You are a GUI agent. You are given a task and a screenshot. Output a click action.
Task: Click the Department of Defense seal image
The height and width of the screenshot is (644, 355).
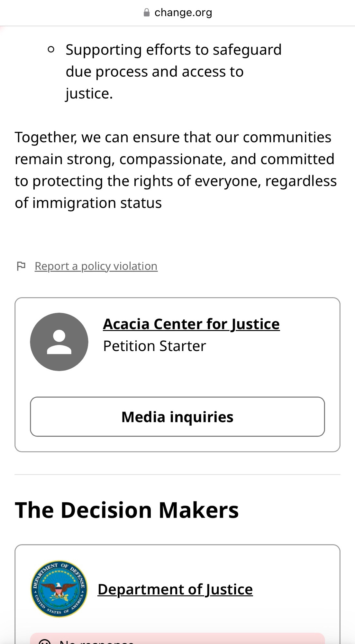pyautogui.click(x=59, y=589)
